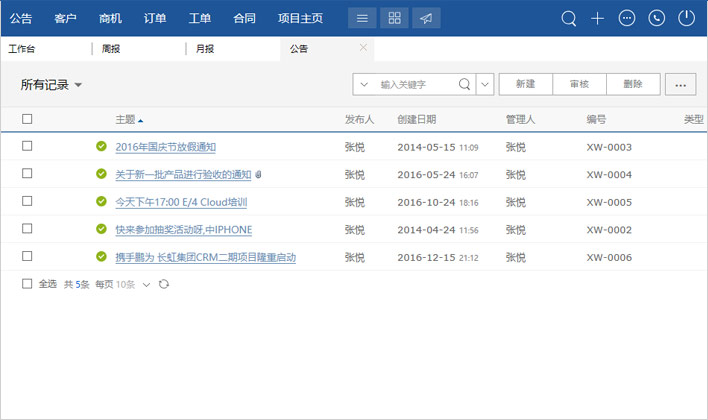Click the paper plane send icon
The image size is (708, 420).
[426, 18]
